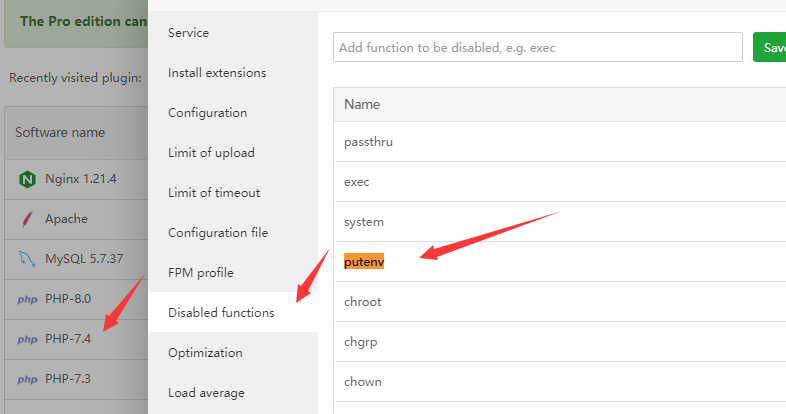
Task: Click the PHP-8.0 php icon
Action: pyautogui.click(x=27, y=299)
